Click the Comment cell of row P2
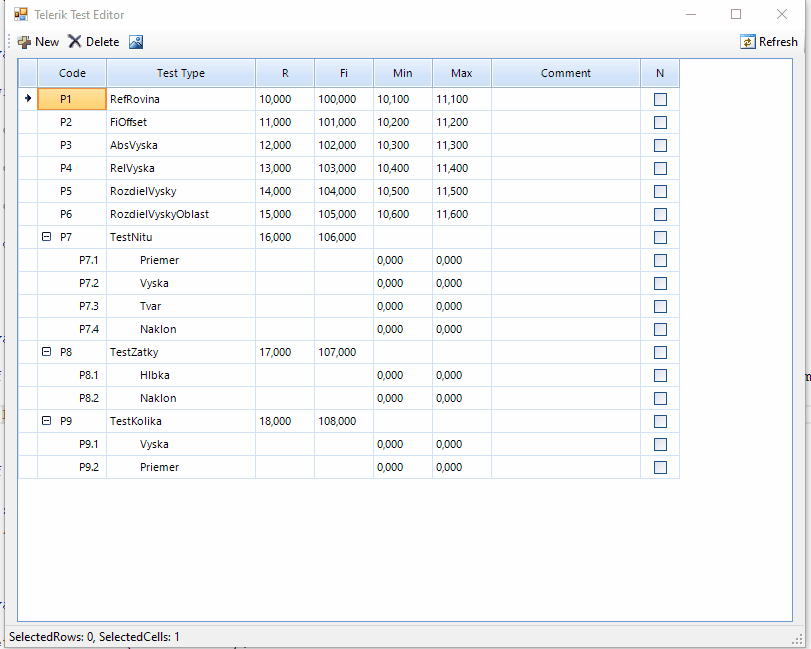The height and width of the screenshot is (649, 811). point(565,122)
